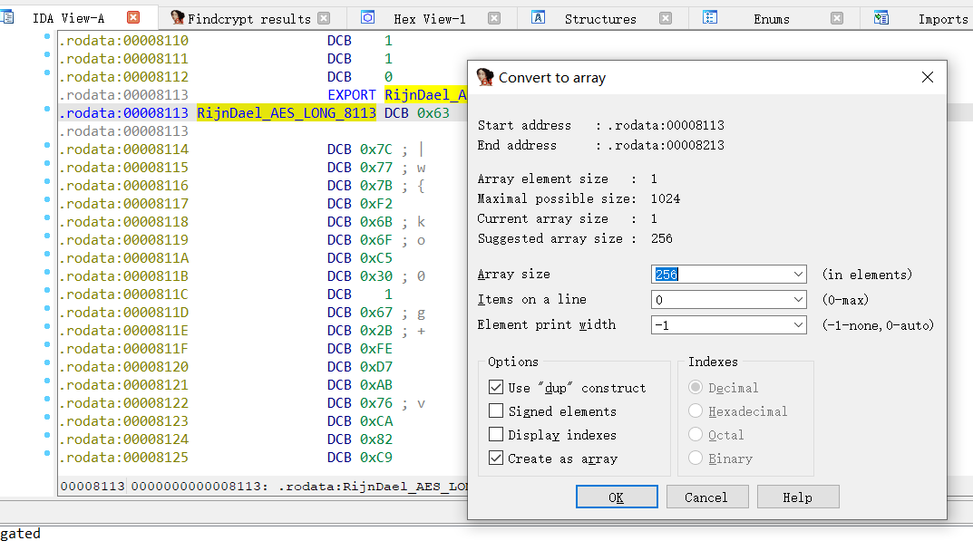Screen dimensions: 973x560
Task: Click the Imports tab icon
Action: point(881,18)
